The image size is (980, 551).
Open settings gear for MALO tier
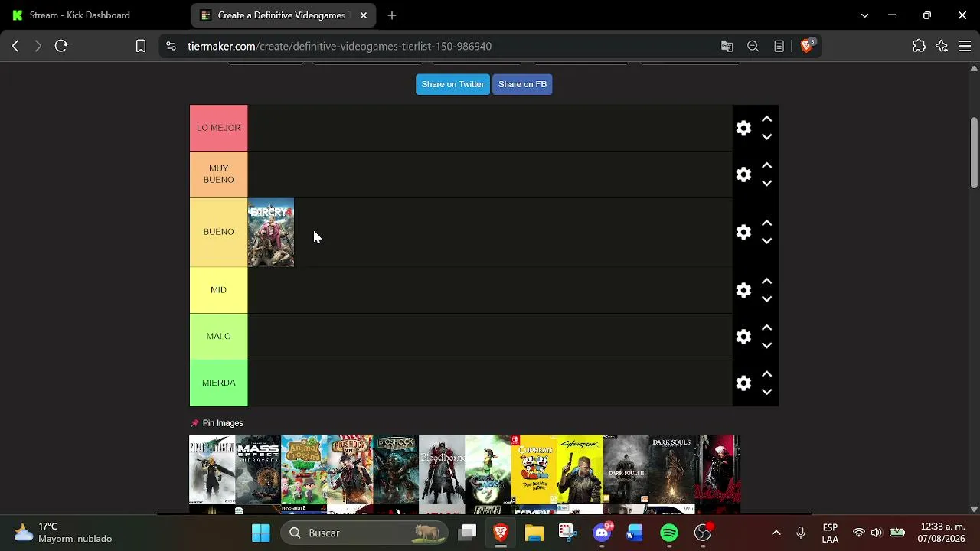coord(743,337)
